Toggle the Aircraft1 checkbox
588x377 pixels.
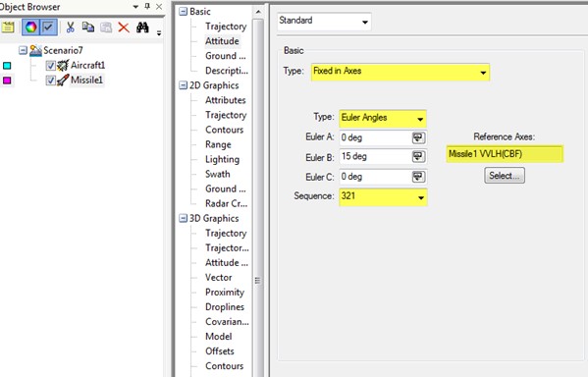pyautogui.click(x=51, y=66)
